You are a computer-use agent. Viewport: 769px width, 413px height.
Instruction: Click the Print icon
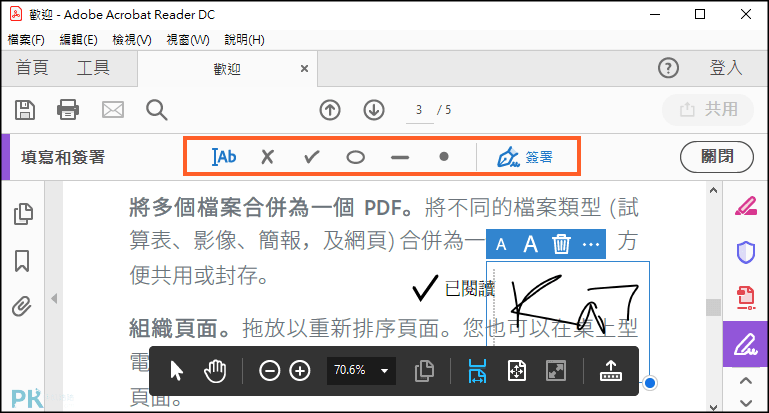tap(68, 110)
